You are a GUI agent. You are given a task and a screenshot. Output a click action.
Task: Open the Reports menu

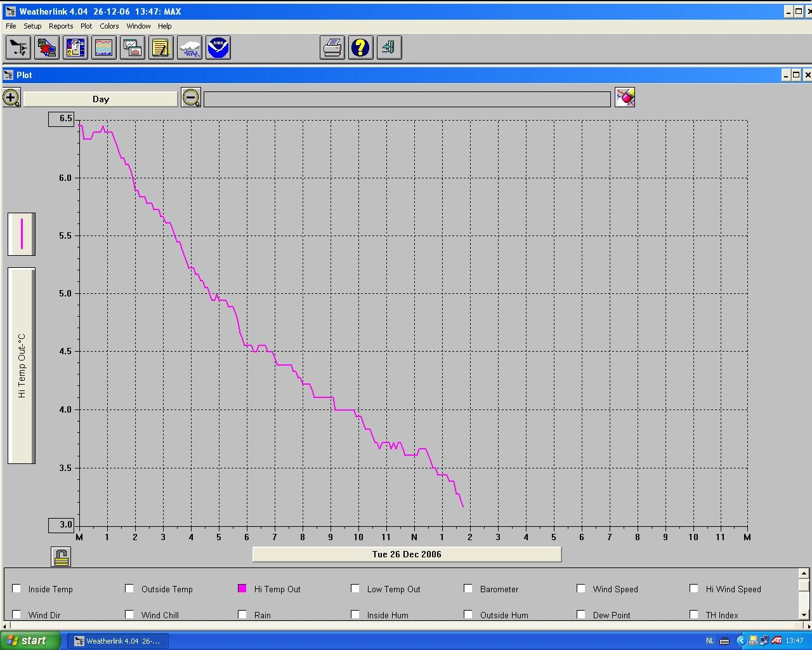pyautogui.click(x=61, y=26)
